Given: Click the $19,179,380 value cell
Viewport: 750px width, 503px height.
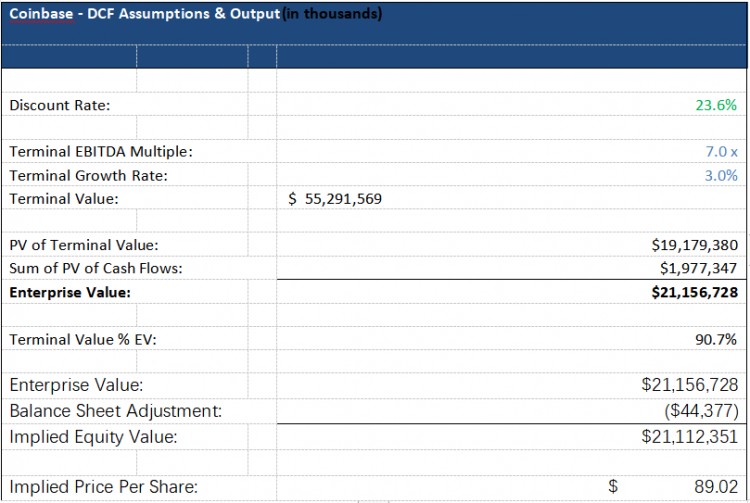Looking at the screenshot, I should [x=695, y=245].
